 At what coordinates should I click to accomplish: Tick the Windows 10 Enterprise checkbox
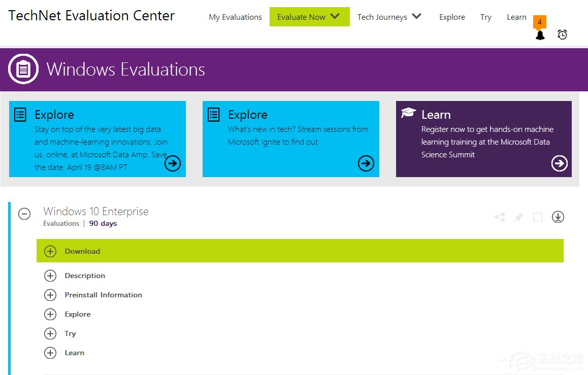point(538,217)
